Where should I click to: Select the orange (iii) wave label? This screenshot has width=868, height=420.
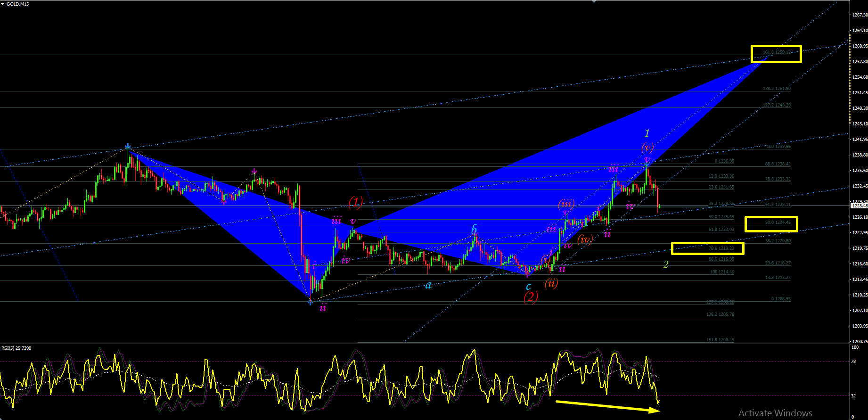coord(566,204)
